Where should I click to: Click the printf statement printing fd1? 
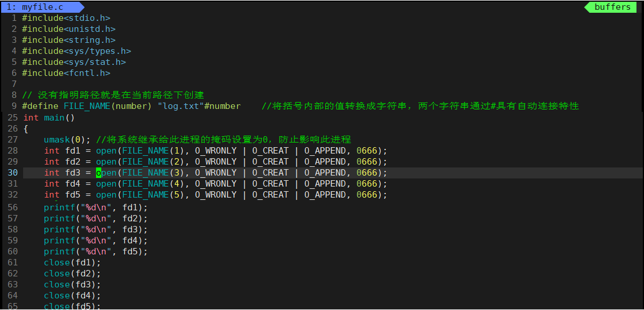coord(95,207)
